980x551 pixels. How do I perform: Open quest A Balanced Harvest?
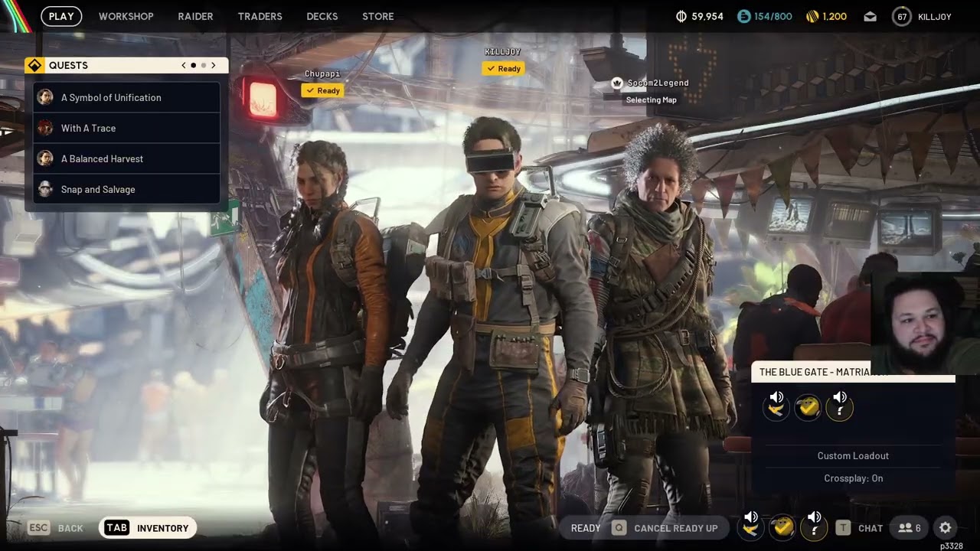[x=127, y=158]
